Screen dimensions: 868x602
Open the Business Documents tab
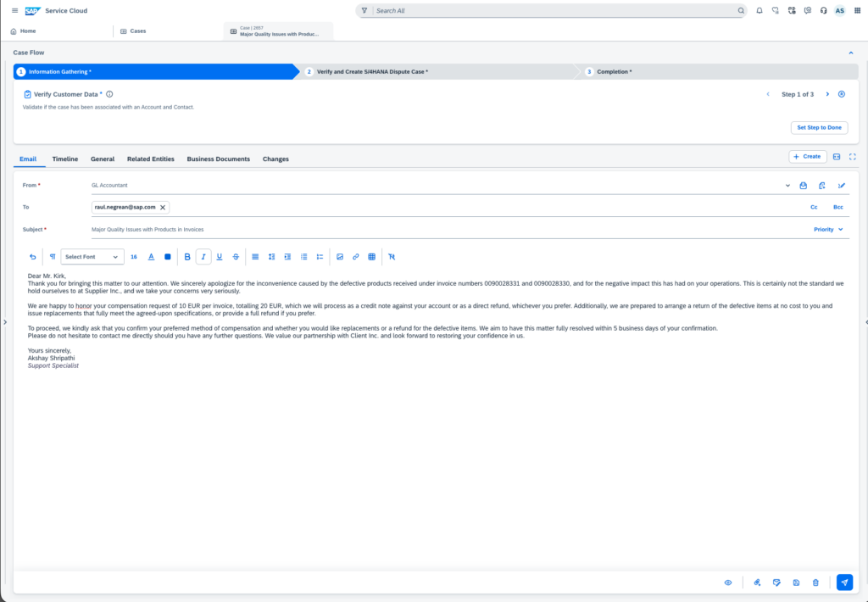(218, 159)
